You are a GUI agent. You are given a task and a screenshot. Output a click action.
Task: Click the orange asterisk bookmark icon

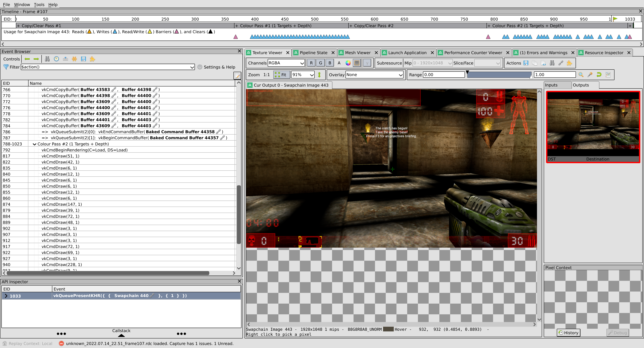point(74,59)
